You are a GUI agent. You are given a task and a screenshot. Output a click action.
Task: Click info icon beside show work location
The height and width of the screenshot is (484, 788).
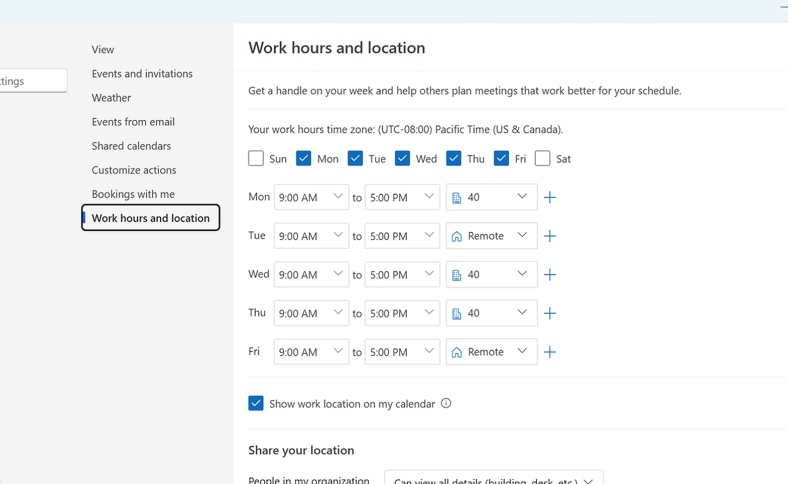point(446,404)
